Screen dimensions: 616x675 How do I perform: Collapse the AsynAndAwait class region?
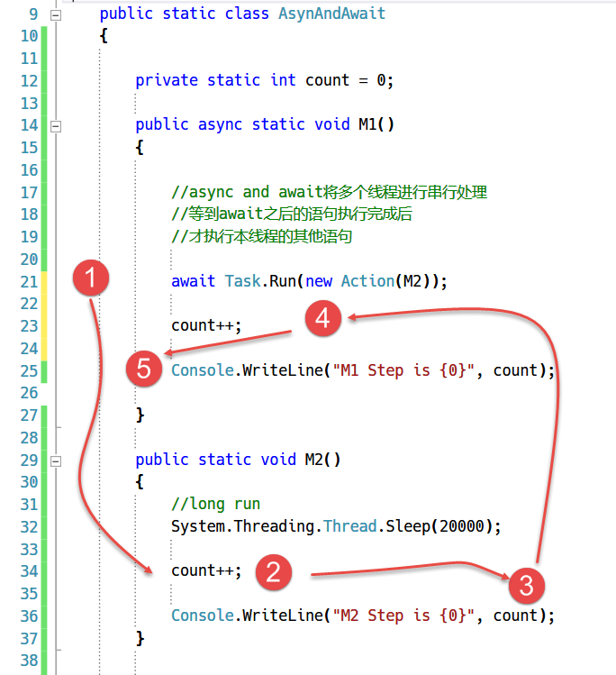(x=56, y=15)
